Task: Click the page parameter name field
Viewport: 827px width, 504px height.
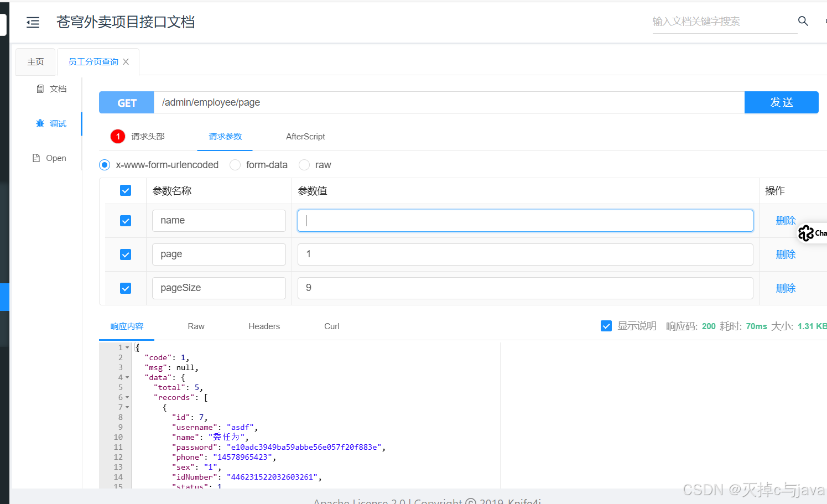Action: 219,254
